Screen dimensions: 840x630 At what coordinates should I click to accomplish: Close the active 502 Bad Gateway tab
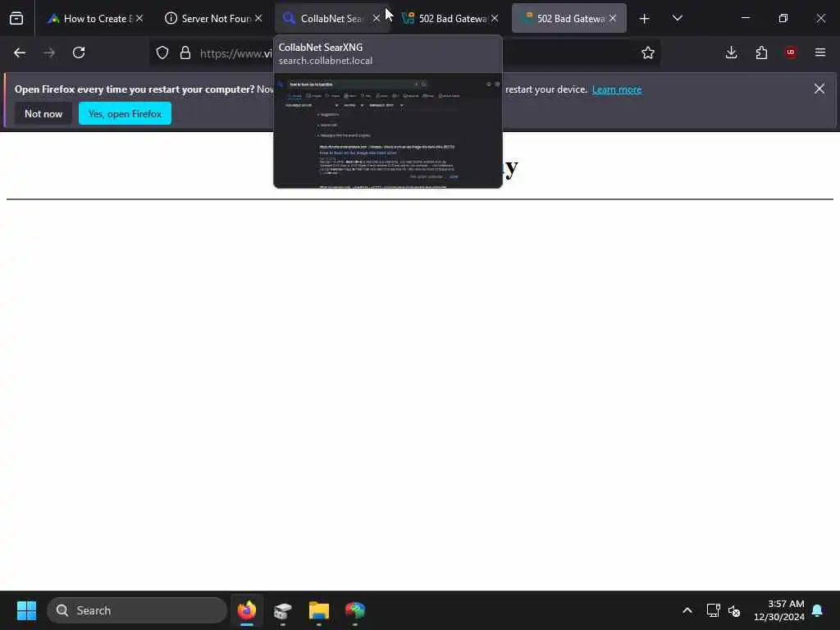(x=613, y=18)
